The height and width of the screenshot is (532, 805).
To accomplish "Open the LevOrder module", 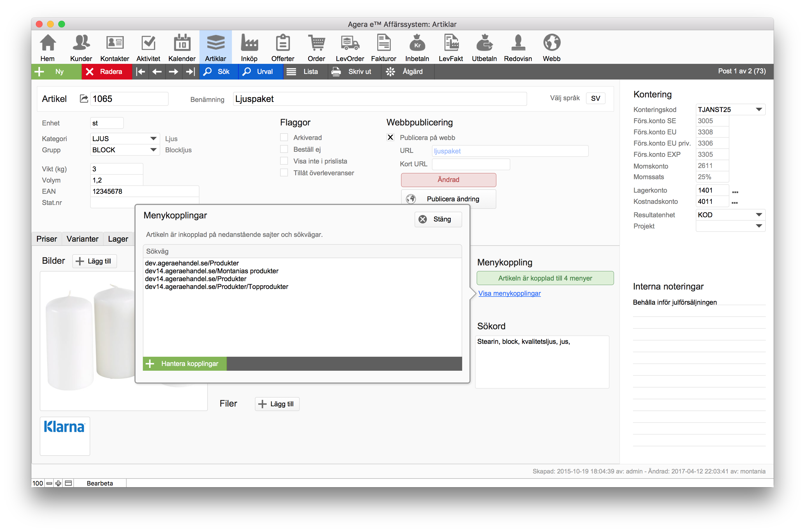I will point(350,48).
